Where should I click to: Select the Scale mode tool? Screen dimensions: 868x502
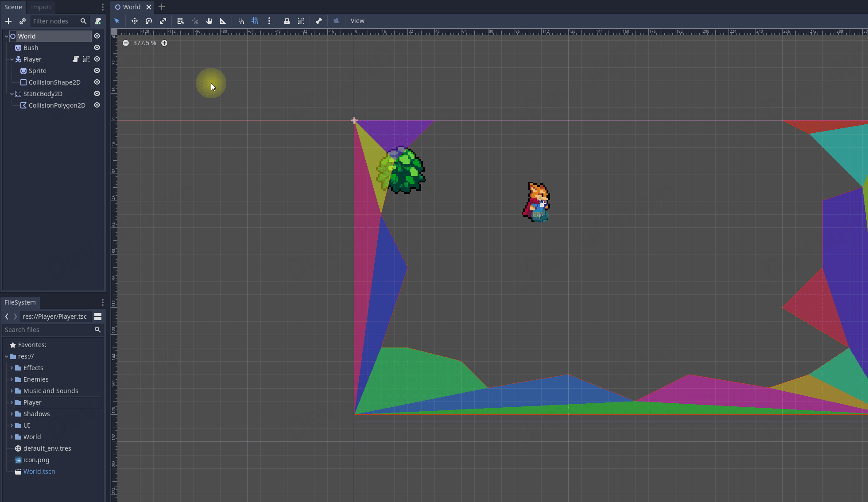pyautogui.click(x=163, y=21)
